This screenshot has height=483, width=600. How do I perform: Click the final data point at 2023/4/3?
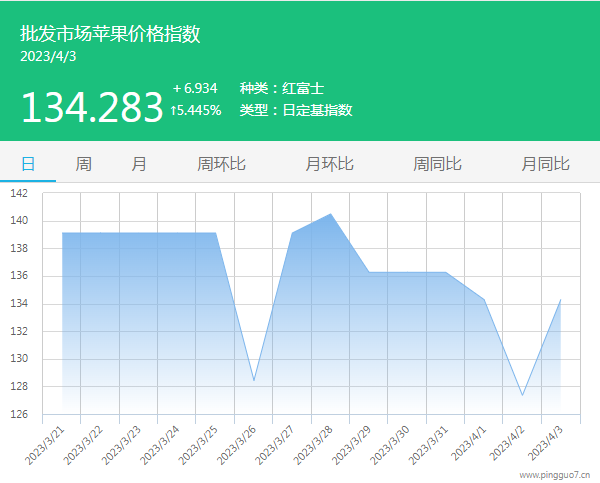(x=561, y=300)
